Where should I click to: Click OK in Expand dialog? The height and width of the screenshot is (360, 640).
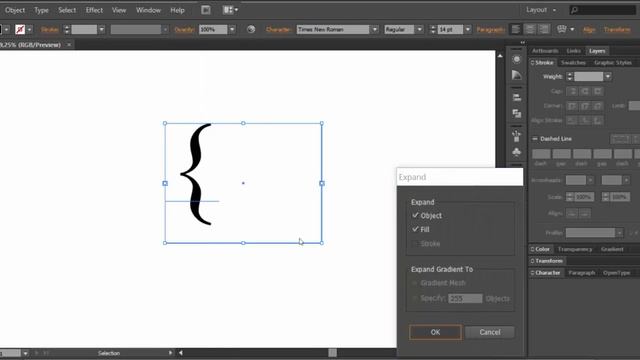click(x=435, y=332)
